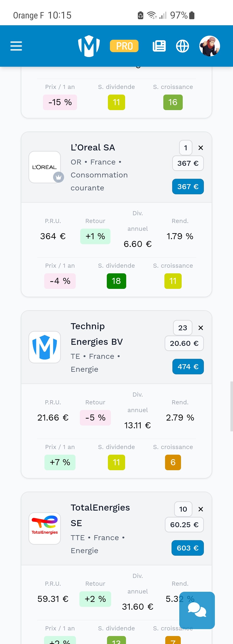Image resolution: width=233 pixels, height=644 pixels.
Task: Tap the Moning M logo in header
Action: 89,46
